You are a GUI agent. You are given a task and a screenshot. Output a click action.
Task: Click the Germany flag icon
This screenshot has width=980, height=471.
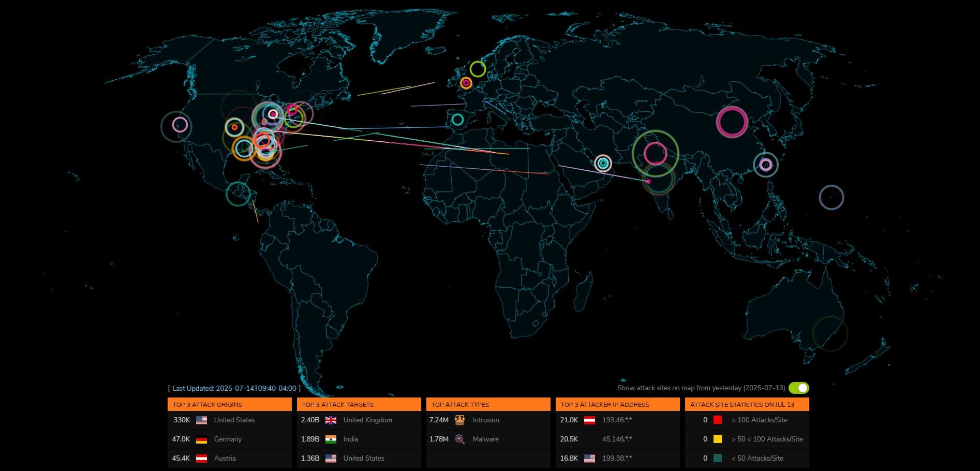(x=201, y=439)
